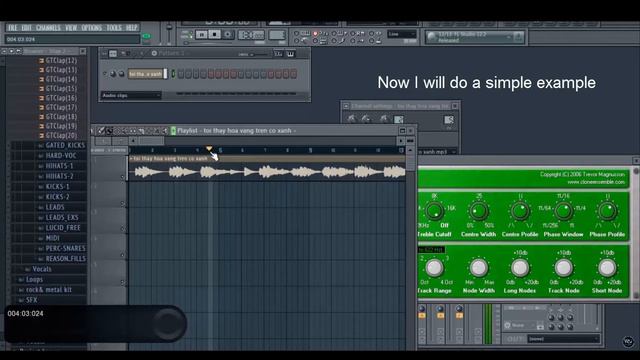Select the paint brush tool in Playlist toolbar

109,131
